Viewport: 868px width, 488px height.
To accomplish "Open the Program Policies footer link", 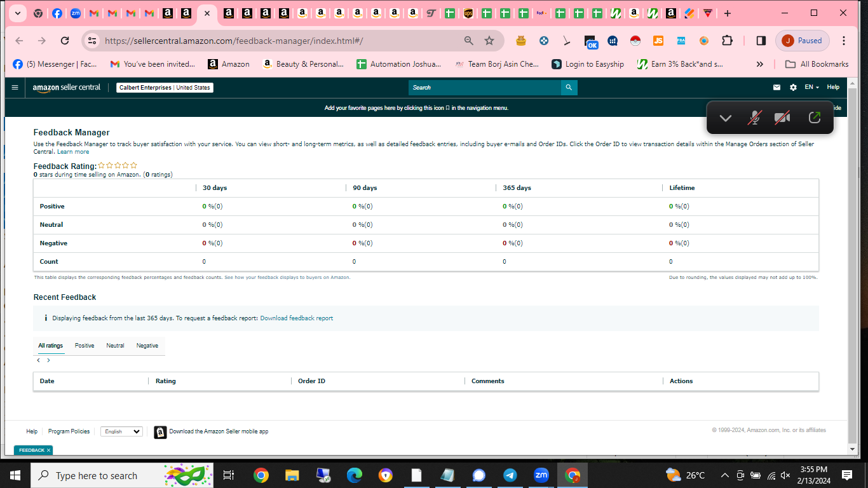I will coord(69,431).
